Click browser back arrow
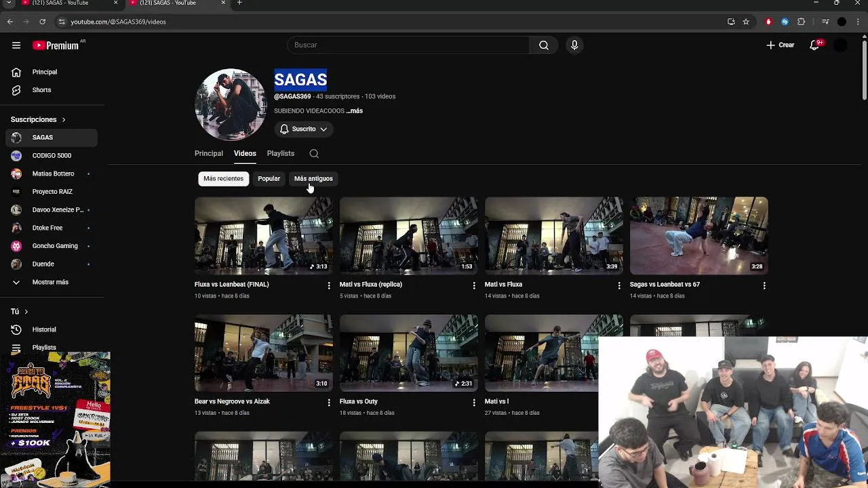868x488 pixels. [10, 22]
